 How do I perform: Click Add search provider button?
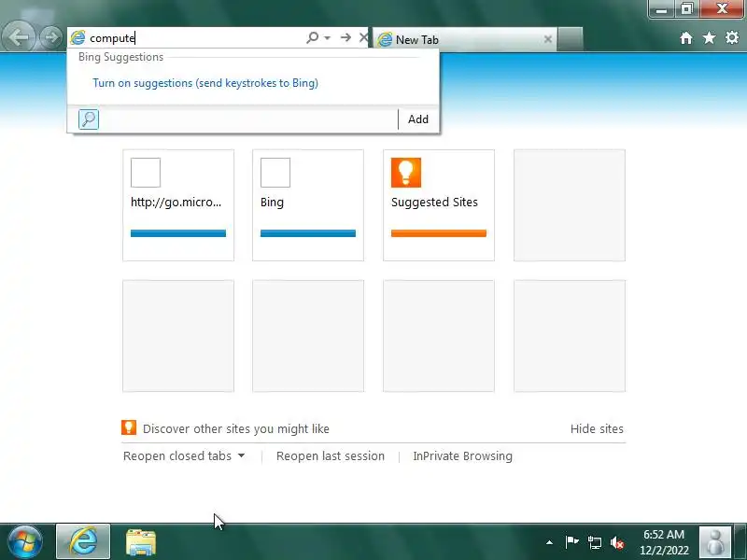[x=417, y=119]
